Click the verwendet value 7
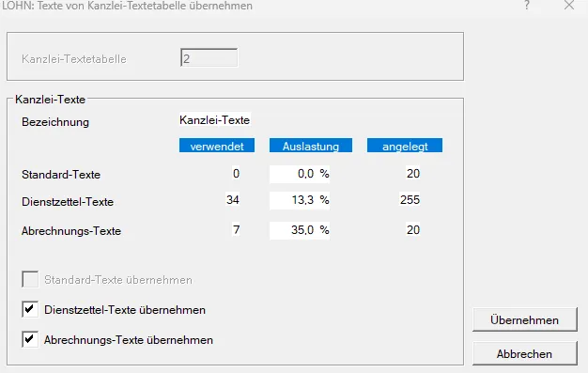This screenshot has width=588, height=373. coord(236,229)
